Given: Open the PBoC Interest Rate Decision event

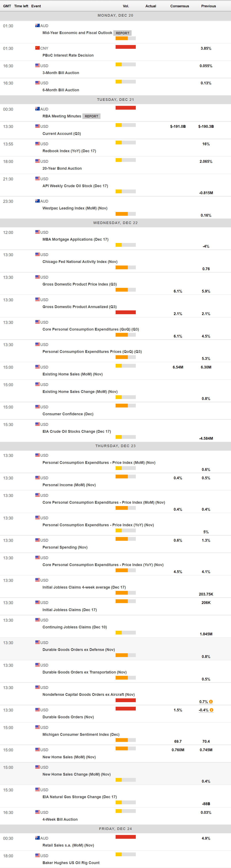Looking at the screenshot, I should (x=68, y=55).
